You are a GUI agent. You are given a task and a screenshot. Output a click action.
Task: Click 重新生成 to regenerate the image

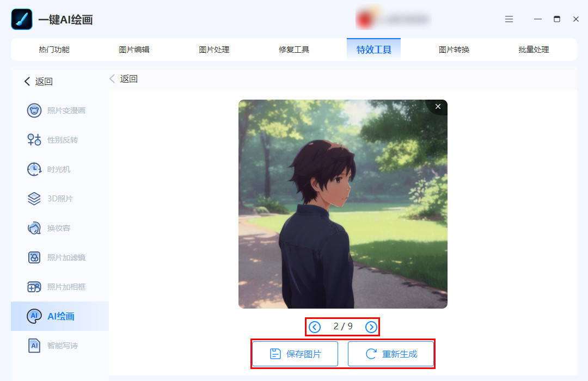(x=391, y=354)
